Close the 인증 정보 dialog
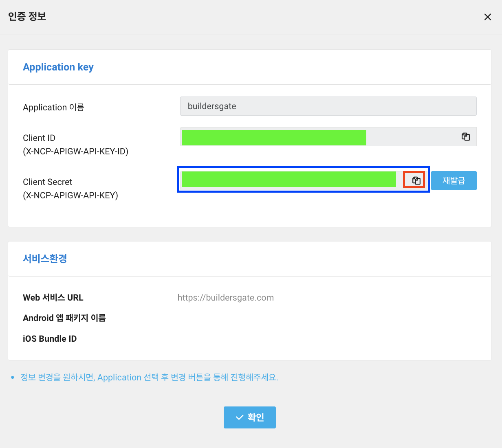The image size is (502, 448). (487, 17)
